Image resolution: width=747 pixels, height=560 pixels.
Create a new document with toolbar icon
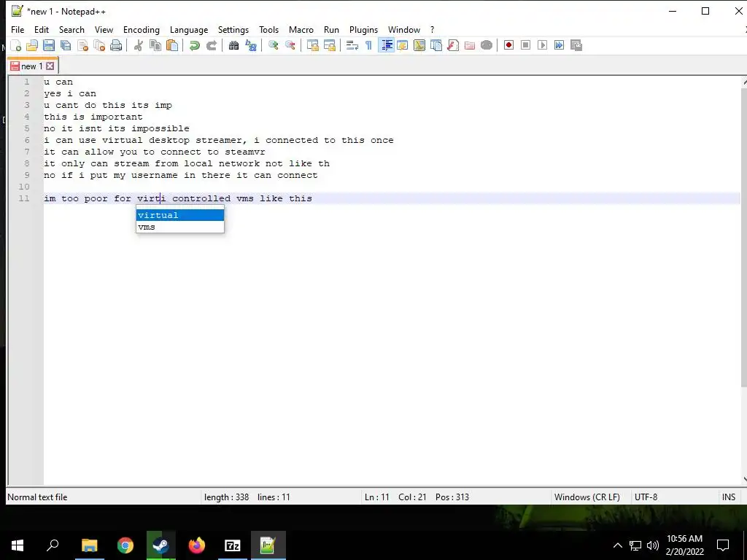tap(16, 45)
